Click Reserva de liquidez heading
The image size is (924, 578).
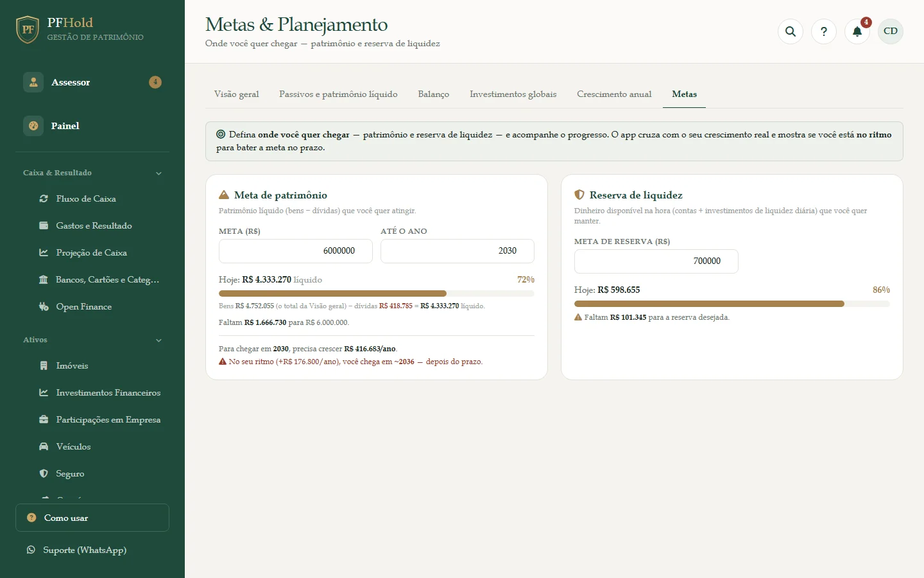point(636,195)
